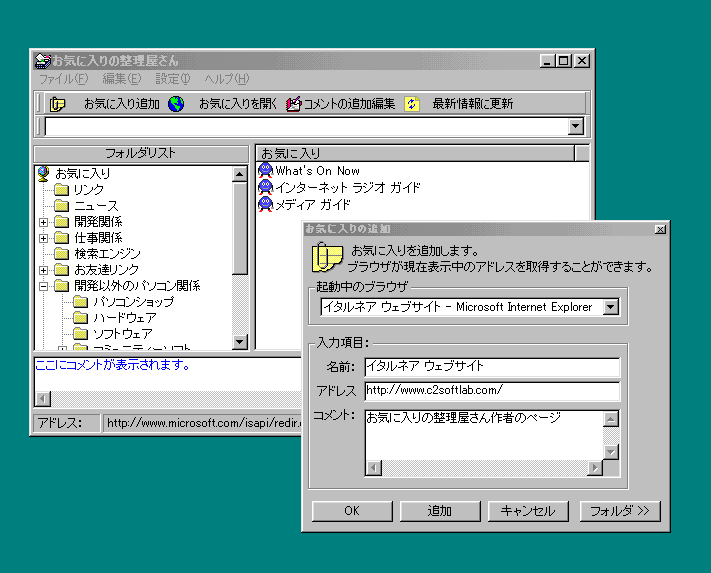This screenshot has width=711, height=573.
Task: Click the お気に入りを開く toolbar label
Action: (238, 104)
